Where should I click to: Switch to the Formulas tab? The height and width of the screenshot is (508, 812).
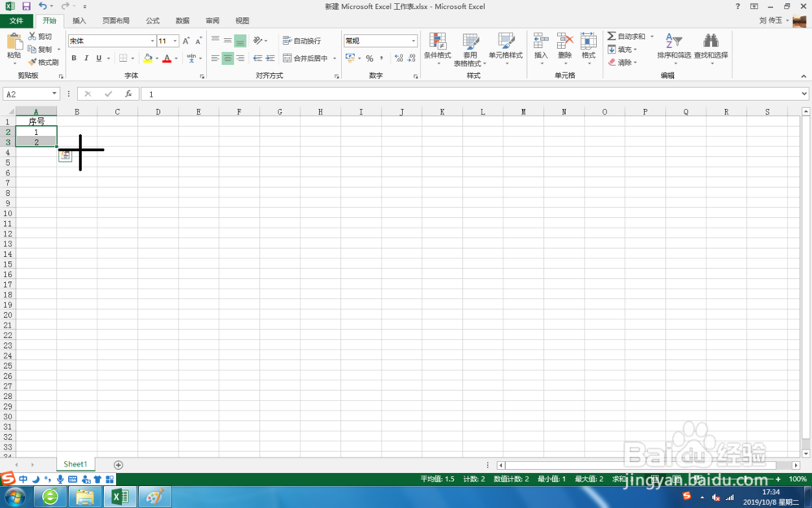pos(153,21)
